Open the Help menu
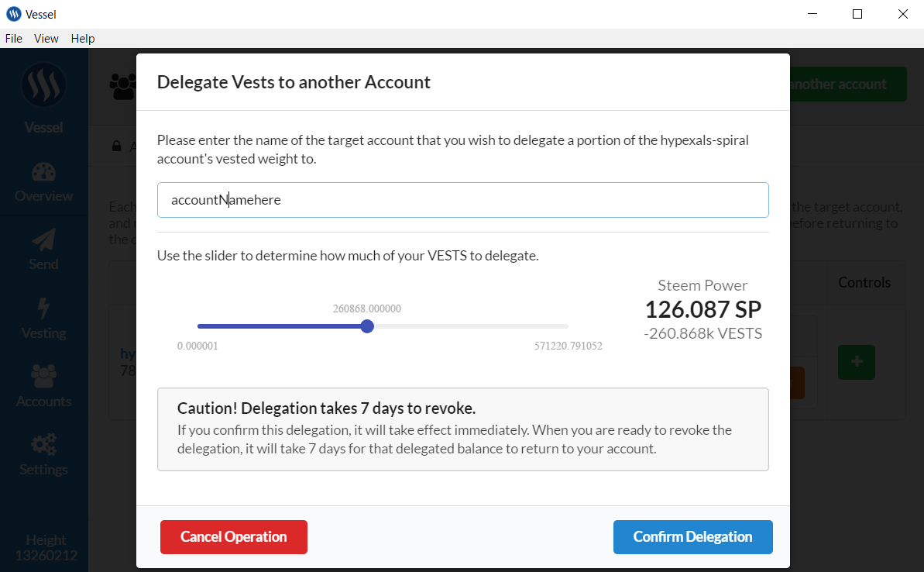924x572 pixels. pyautogui.click(x=83, y=38)
